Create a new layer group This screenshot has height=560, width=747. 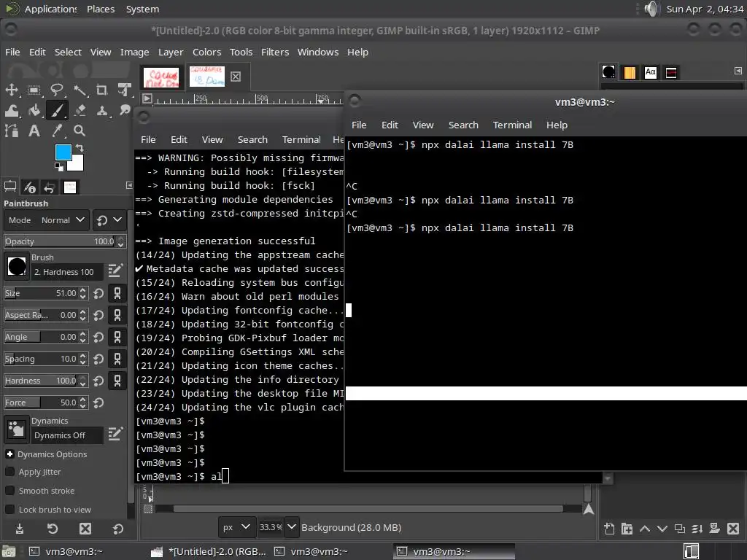pyautogui.click(x=627, y=529)
